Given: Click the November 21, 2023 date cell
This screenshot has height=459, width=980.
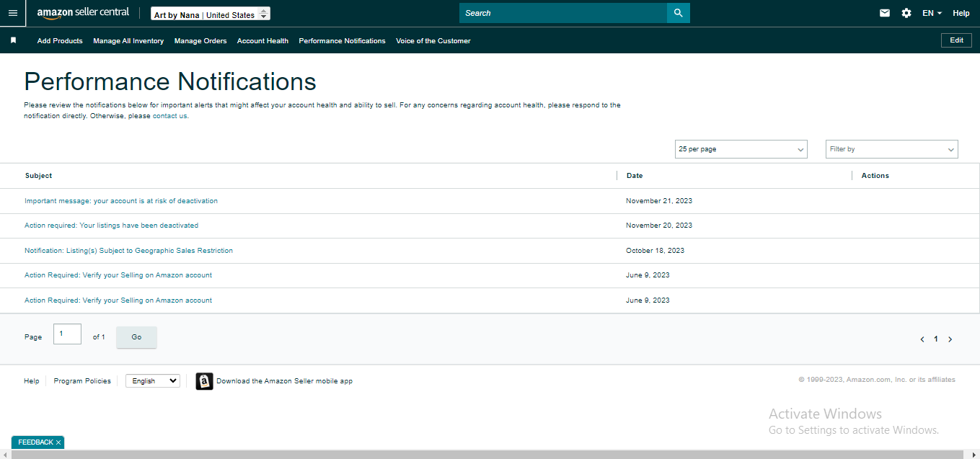Looking at the screenshot, I should click(x=659, y=201).
